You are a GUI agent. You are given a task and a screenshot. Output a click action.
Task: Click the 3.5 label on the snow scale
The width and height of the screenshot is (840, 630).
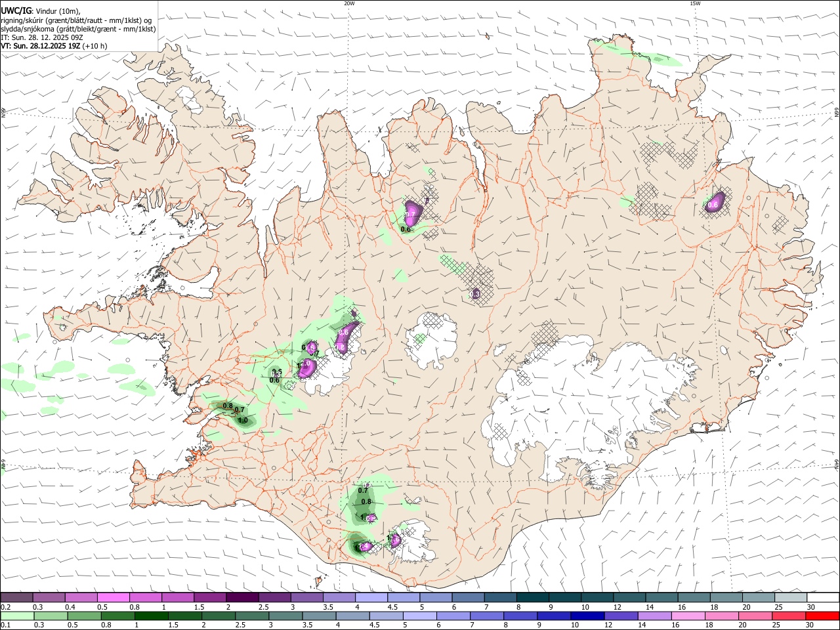328,607
